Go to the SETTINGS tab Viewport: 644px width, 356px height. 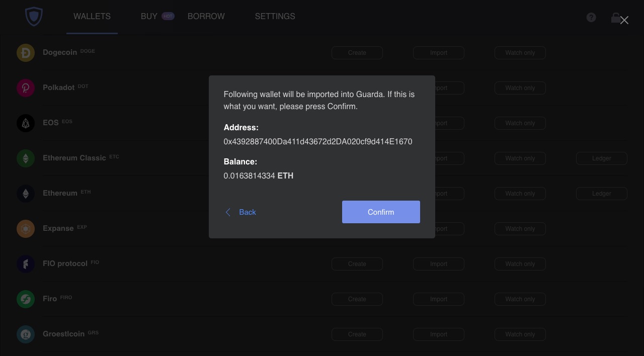tap(275, 17)
